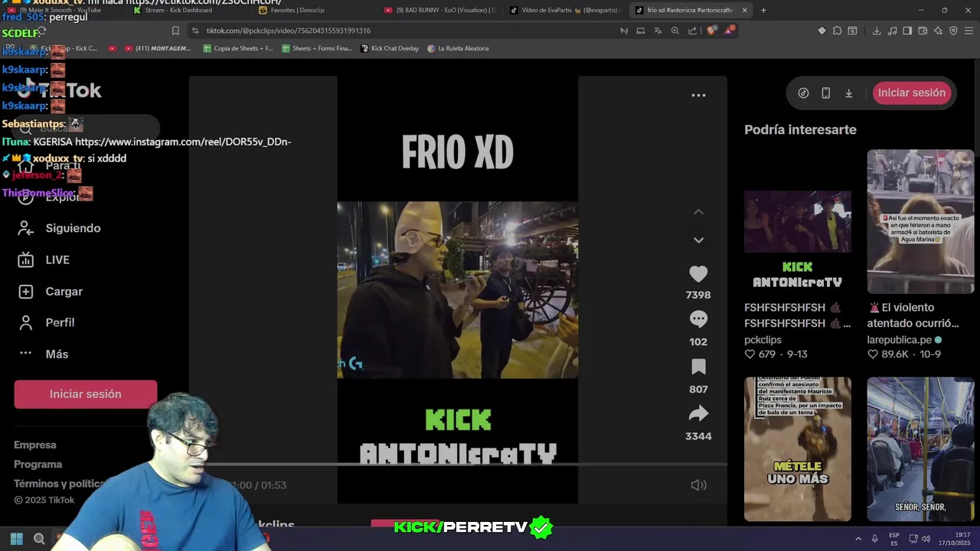
Task: Like the video with heart icon
Action: click(x=698, y=274)
